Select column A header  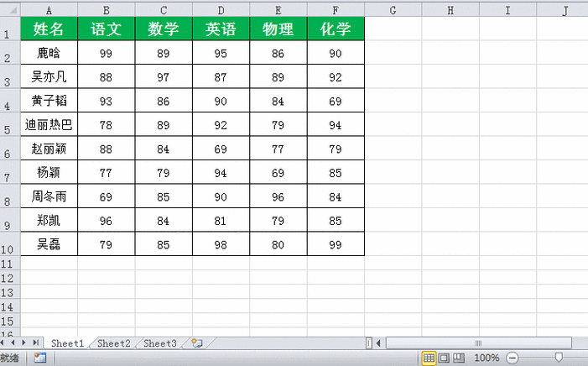49,10
